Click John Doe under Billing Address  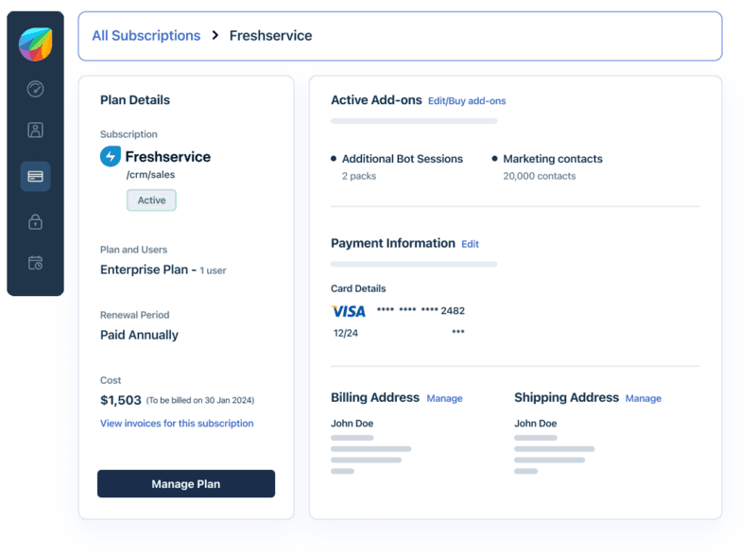pyautogui.click(x=352, y=424)
